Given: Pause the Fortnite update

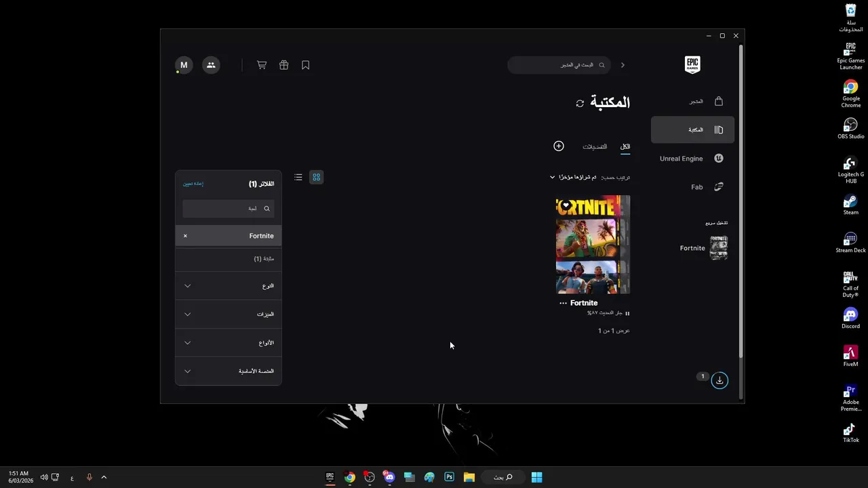Looking at the screenshot, I should pos(627,313).
